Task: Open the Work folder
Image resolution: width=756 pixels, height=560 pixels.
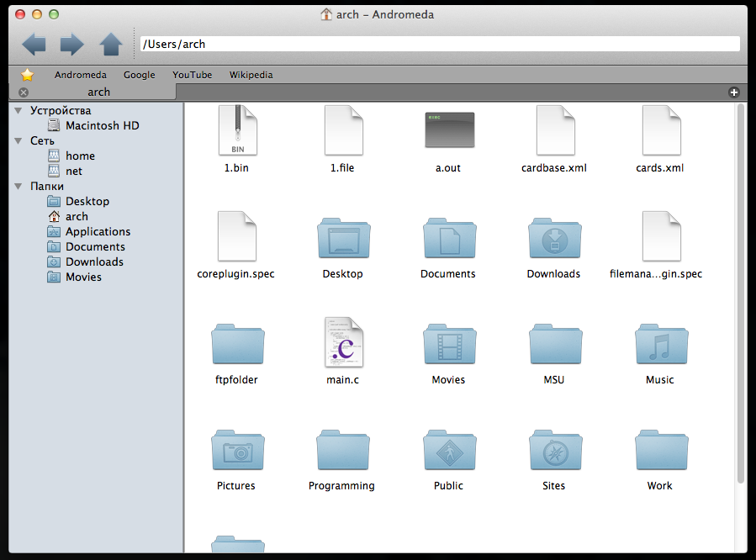Action: click(662, 450)
